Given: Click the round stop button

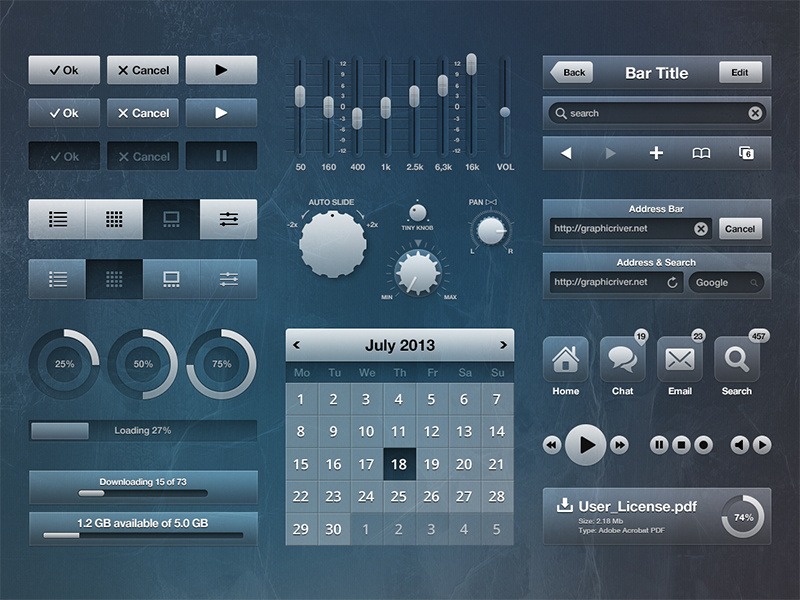Looking at the screenshot, I should point(681,445).
